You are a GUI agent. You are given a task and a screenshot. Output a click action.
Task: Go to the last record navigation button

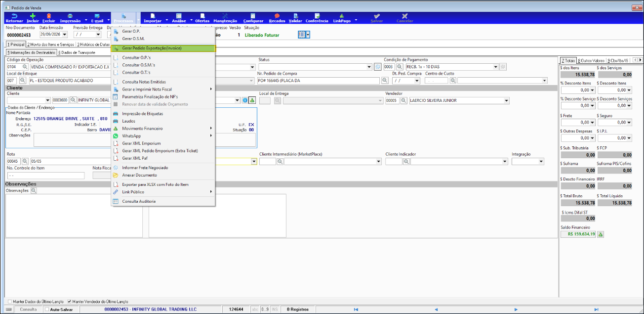click(597, 310)
